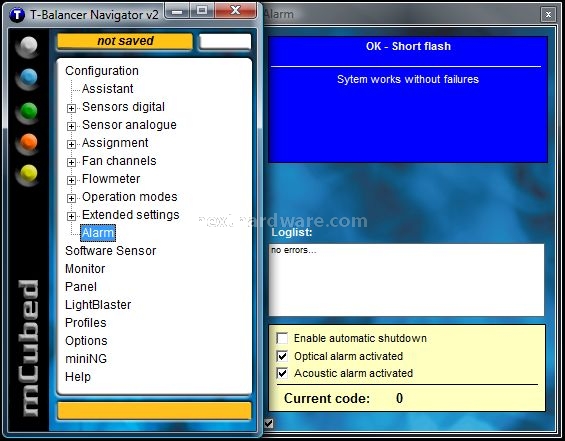The image size is (565, 441).
Task: Click the T-Balancer logo in title bar
Action: coord(17,15)
